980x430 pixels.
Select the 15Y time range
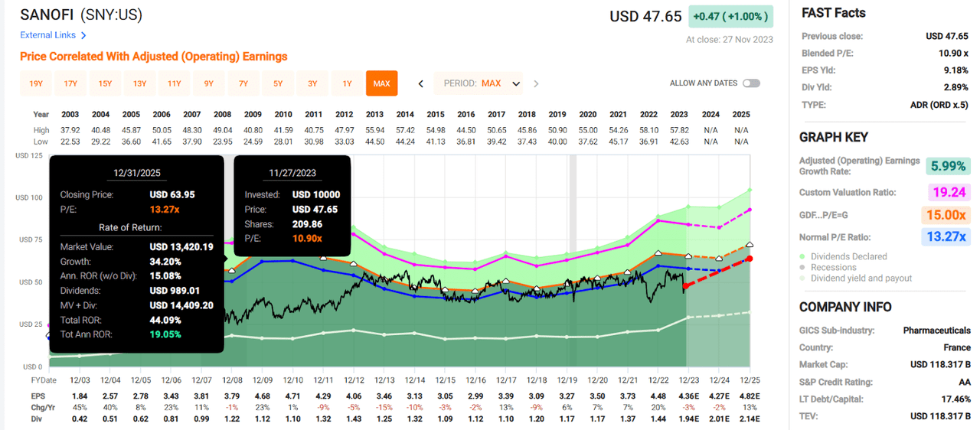tap(105, 83)
